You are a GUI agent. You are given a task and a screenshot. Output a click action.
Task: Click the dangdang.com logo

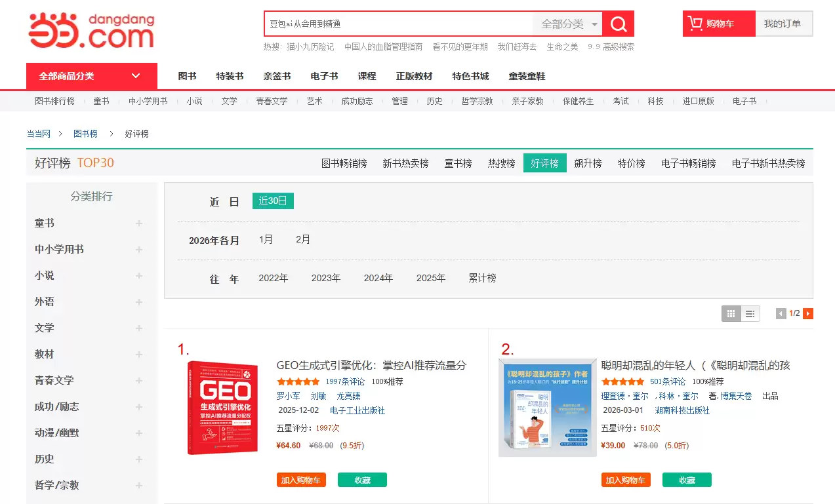(x=90, y=29)
